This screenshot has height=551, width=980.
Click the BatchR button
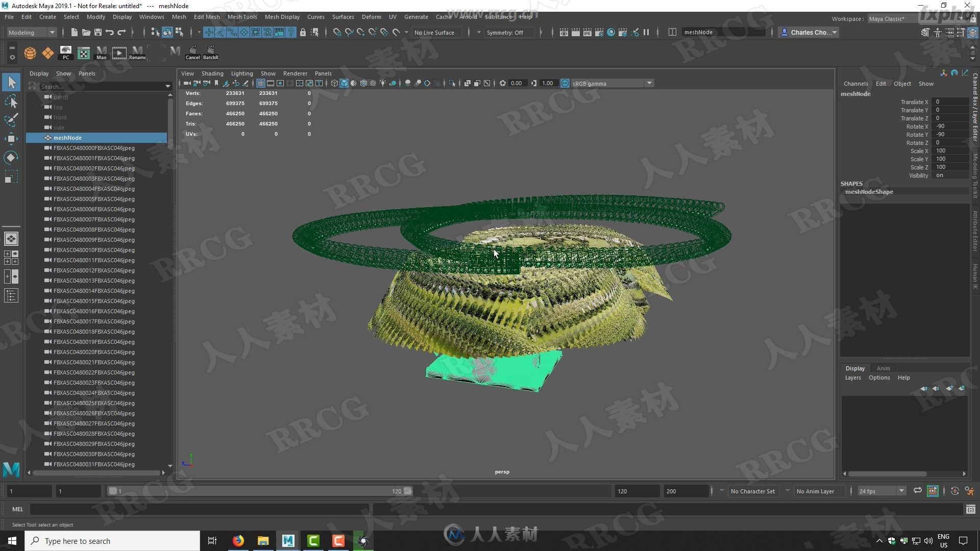tap(211, 52)
